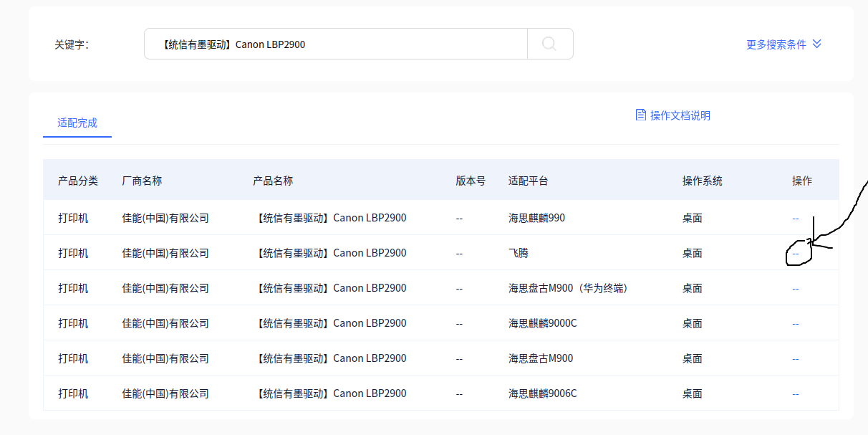This screenshot has height=435, width=868.
Task: Click the magnifier search icon button
Action: click(550, 44)
